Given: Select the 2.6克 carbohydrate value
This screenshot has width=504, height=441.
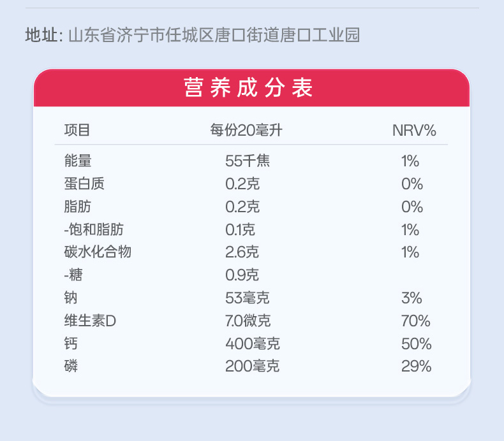Looking at the screenshot, I should [242, 252].
